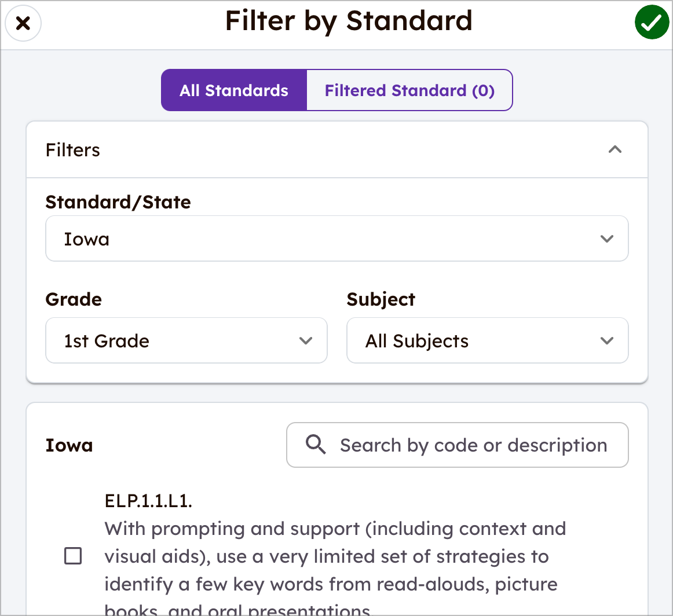This screenshot has width=673, height=616.
Task: Open the Subject dropdown showing All Subjects
Action: tap(488, 340)
